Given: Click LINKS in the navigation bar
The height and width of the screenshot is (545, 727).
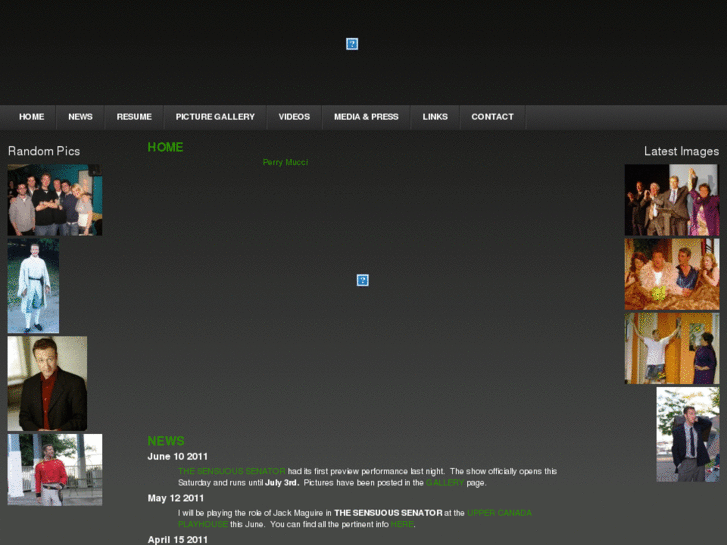Looking at the screenshot, I should click(x=435, y=117).
